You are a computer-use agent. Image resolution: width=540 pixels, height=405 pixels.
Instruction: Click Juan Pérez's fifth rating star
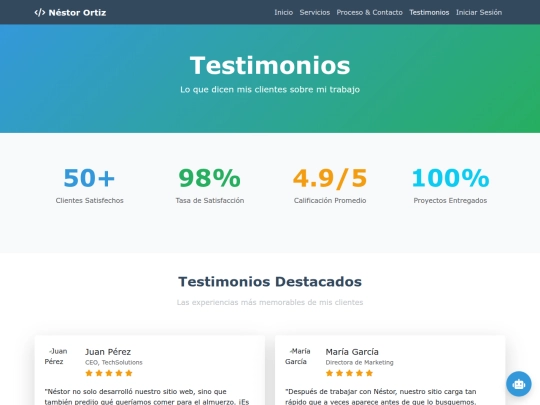(x=129, y=373)
